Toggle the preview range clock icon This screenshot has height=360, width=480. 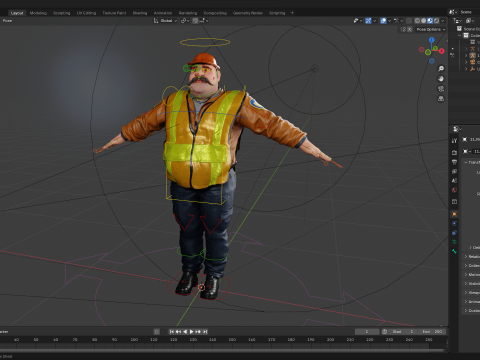(x=385, y=332)
